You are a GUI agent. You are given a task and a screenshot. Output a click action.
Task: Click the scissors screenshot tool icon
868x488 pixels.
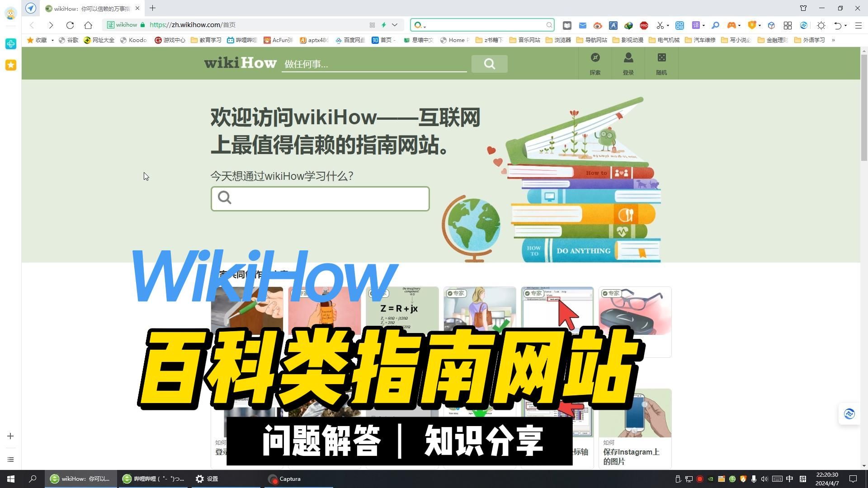pos(660,25)
